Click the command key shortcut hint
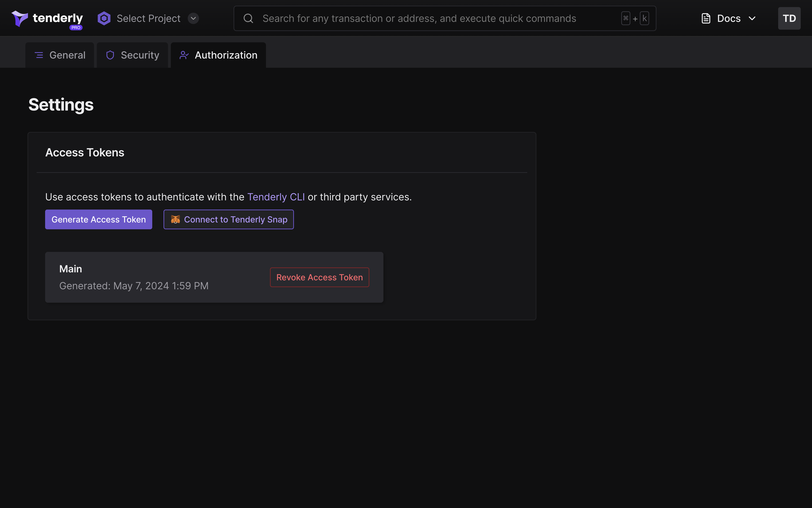 click(x=625, y=19)
